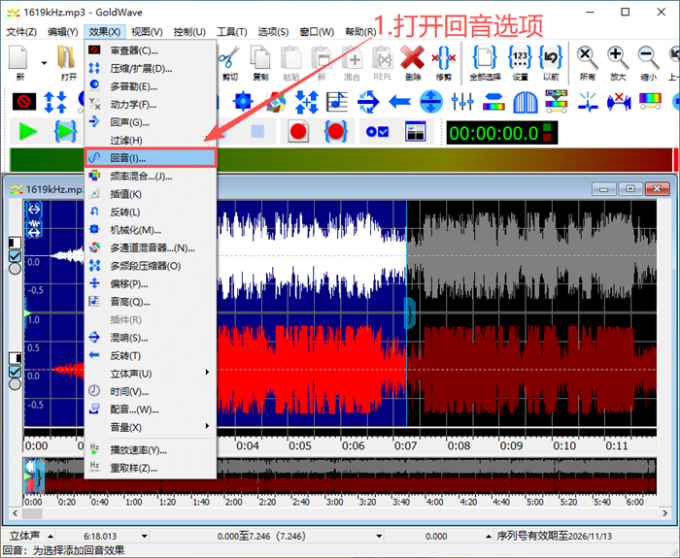
Task: Choose 混响(S)... from the menu
Action: point(150,337)
